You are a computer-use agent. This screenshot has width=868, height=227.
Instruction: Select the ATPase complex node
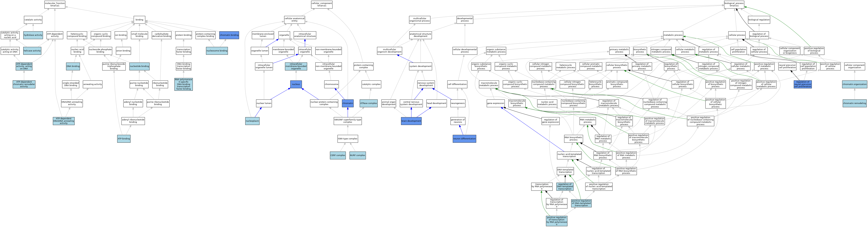point(369,103)
